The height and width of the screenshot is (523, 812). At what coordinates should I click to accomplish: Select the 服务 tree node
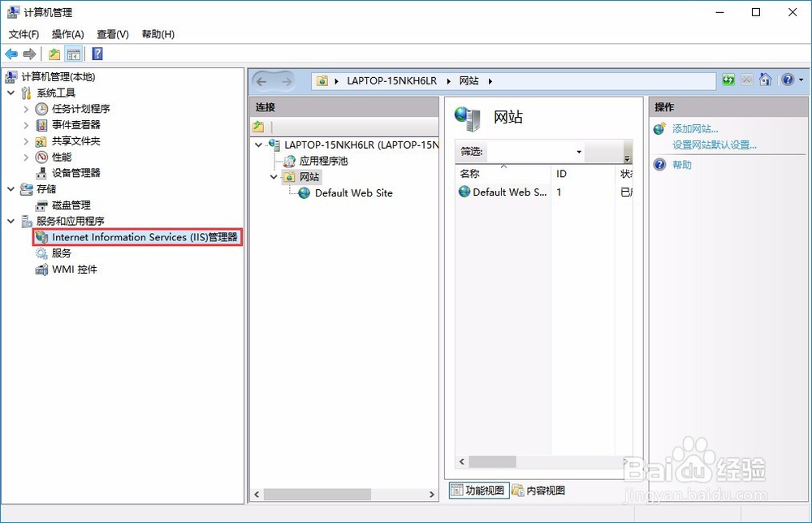coord(62,253)
